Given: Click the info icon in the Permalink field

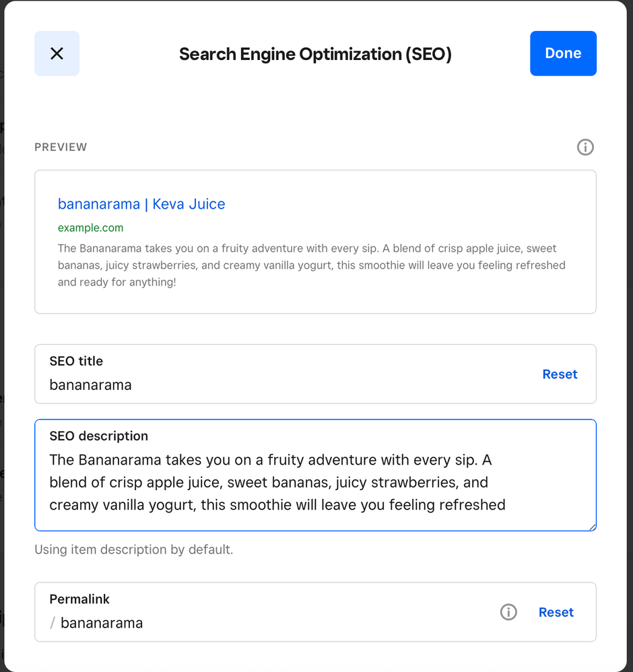Looking at the screenshot, I should [508, 612].
